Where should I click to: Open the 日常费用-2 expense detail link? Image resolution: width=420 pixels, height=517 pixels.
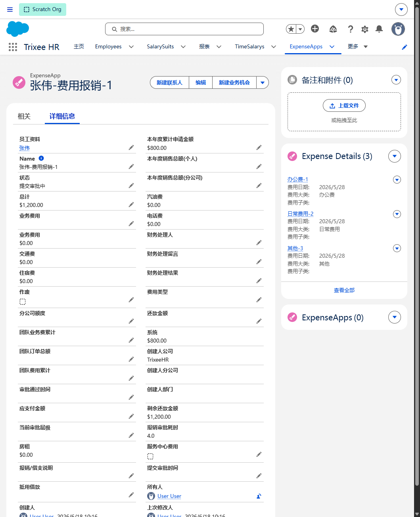pyautogui.click(x=301, y=214)
